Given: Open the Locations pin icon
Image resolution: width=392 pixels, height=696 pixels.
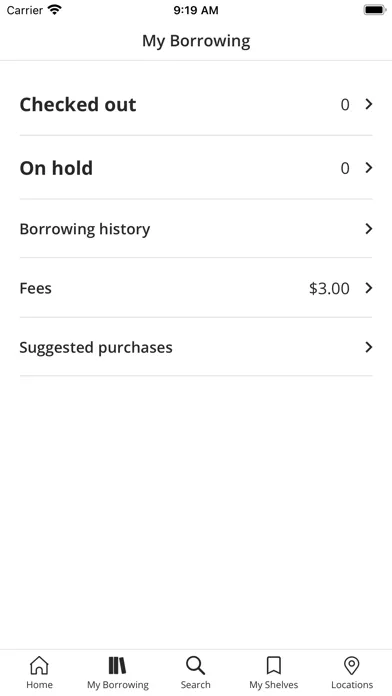Looking at the screenshot, I should 352,665.
